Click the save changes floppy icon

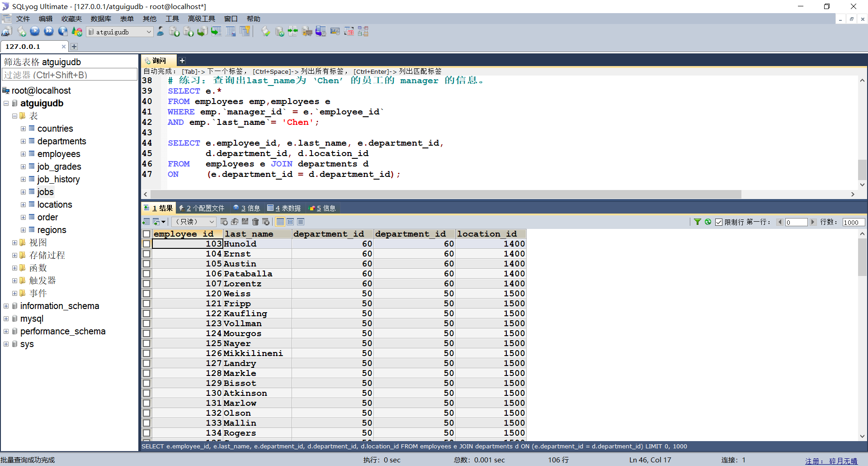[x=245, y=222]
